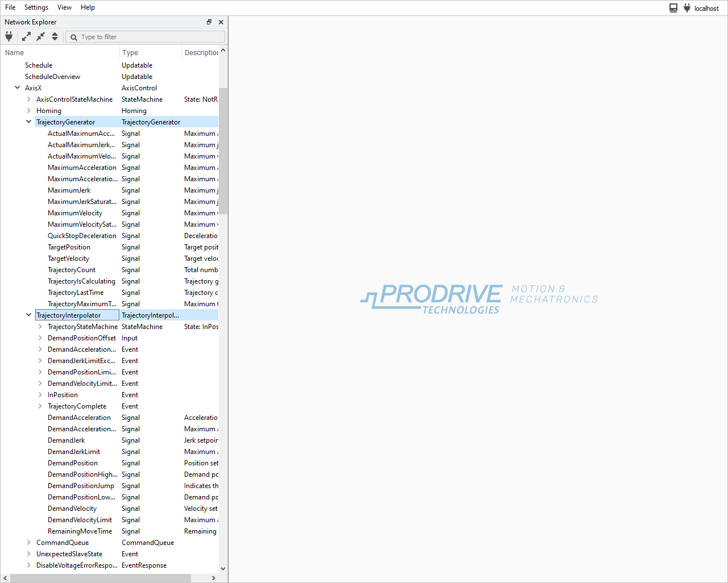
Task: Open the Settings menu
Action: click(36, 7)
